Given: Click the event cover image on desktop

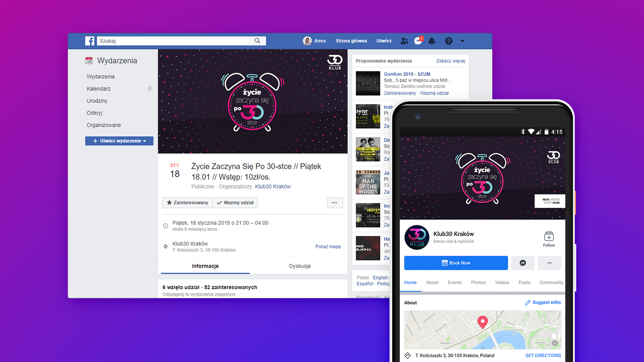Looking at the screenshot, I should [253, 102].
